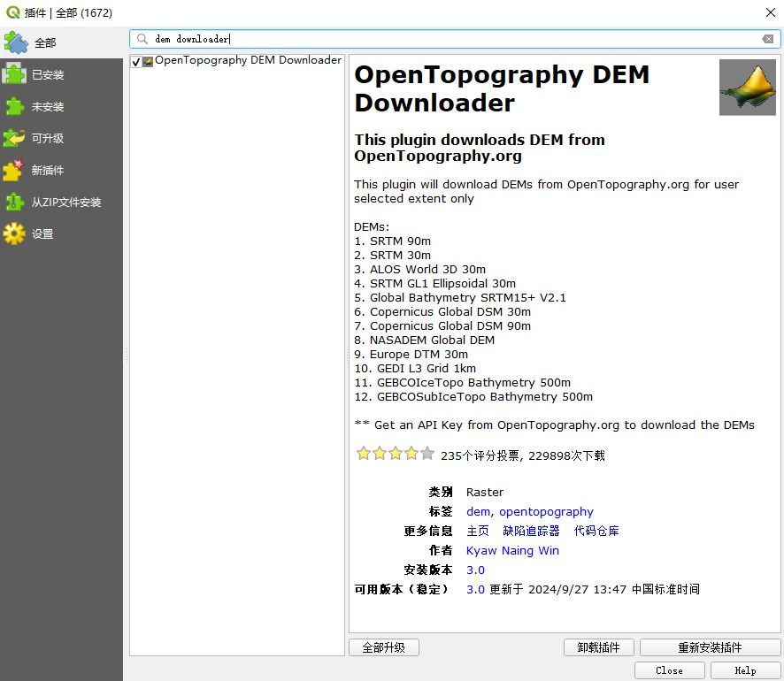Click the available stable version 3.0 link

tap(475, 590)
